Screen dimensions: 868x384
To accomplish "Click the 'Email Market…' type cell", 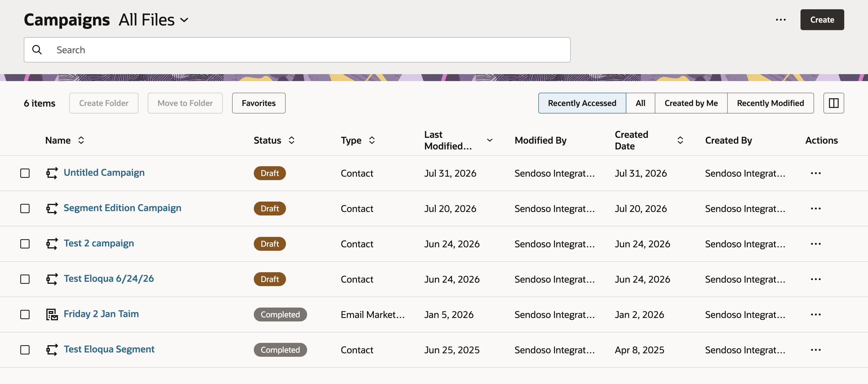I will (x=372, y=314).
